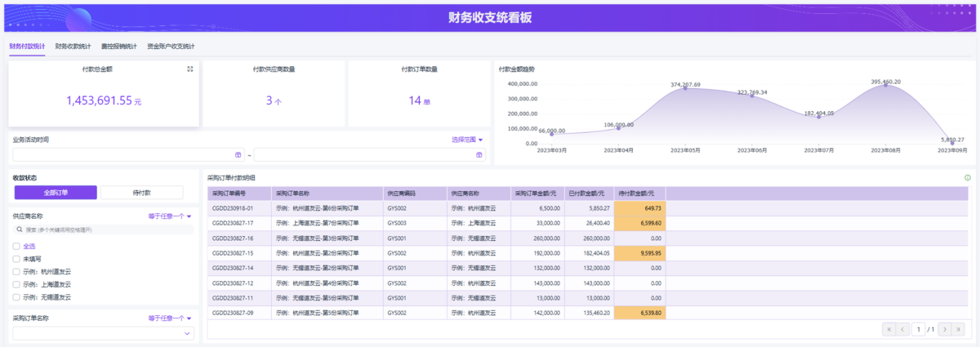Open the 采购订单名称 combo box
This screenshot has height=347, width=980.
[103, 333]
